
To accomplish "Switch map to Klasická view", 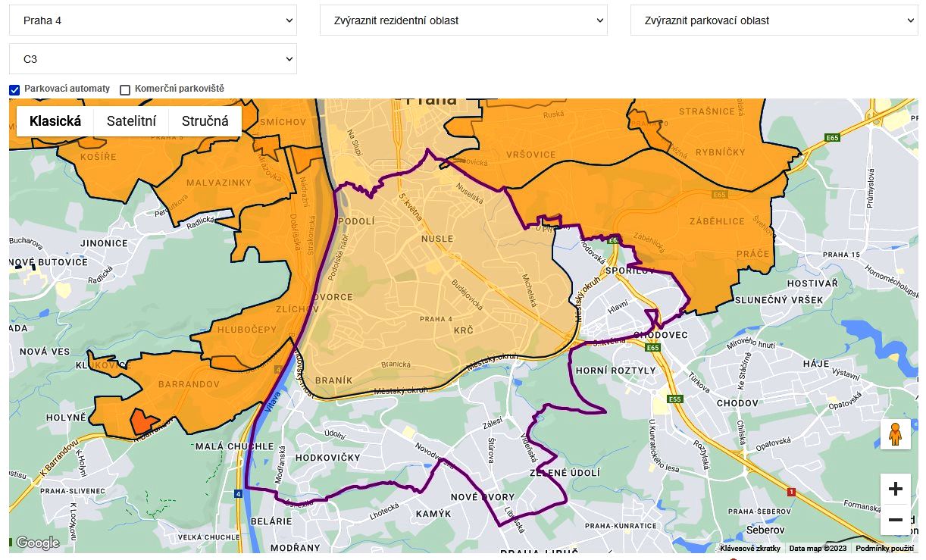I will pyautogui.click(x=55, y=121).
